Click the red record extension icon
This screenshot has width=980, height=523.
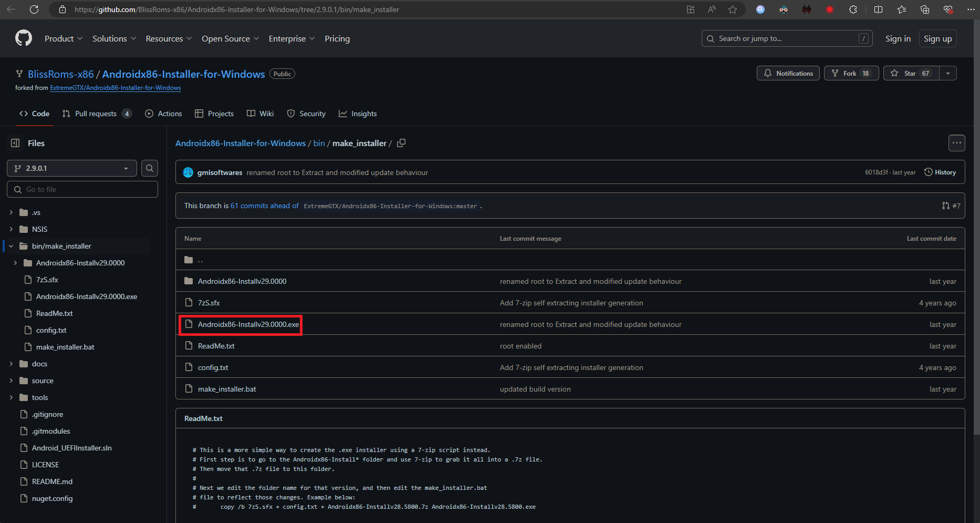[x=830, y=9]
